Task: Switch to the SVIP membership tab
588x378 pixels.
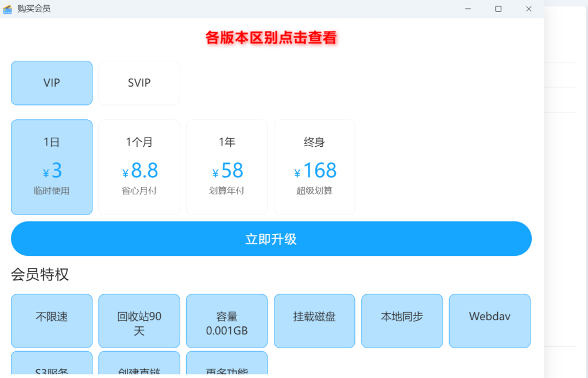Action: 139,83
